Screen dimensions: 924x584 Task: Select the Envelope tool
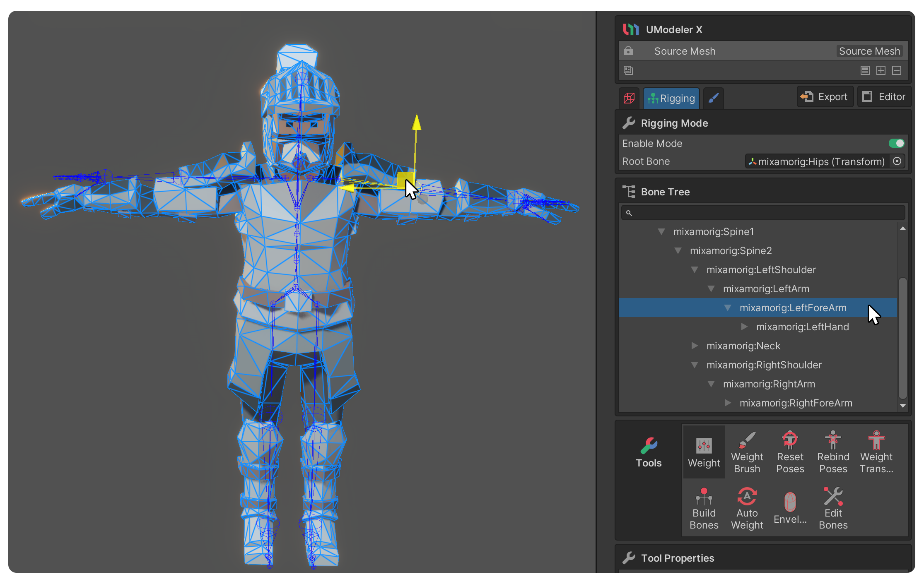click(790, 508)
